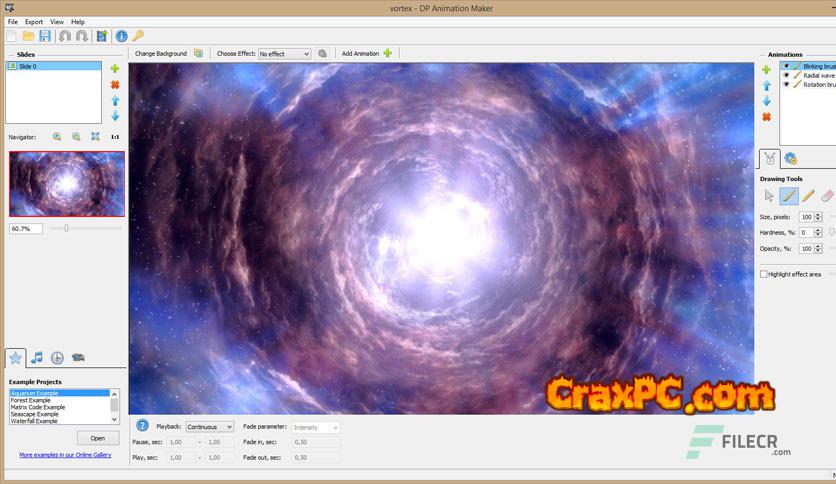Increase the Size pixels spinner value
The width and height of the screenshot is (836, 484).
click(x=819, y=214)
